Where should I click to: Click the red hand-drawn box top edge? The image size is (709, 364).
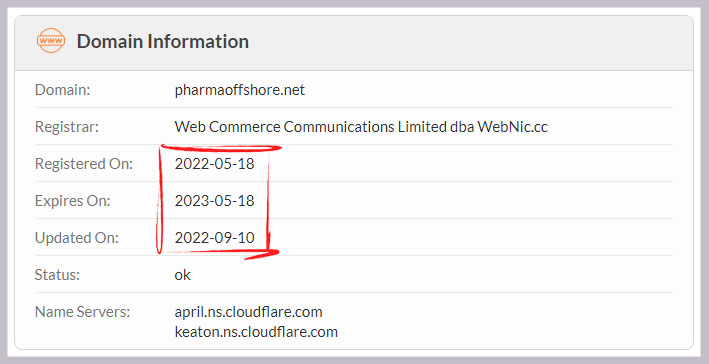coord(222,148)
